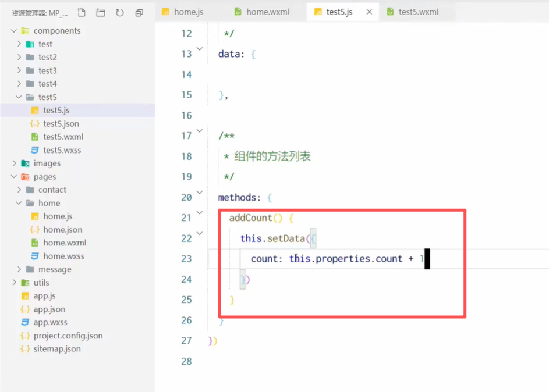Fold the setData call at line 22
The height and width of the screenshot is (392, 549).
point(200,233)
